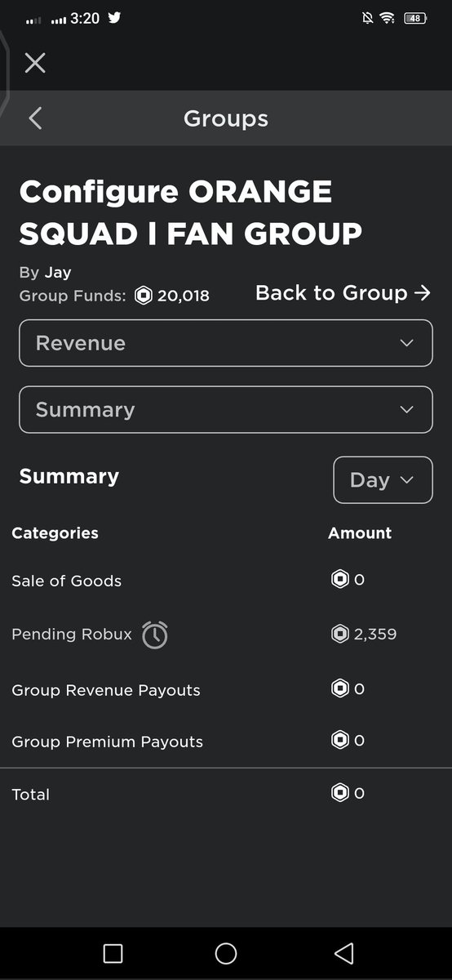Screen dimensions: 452x980
Task: Tap the Robux icon beside Group Funds
Action: [x=144, y=296]
